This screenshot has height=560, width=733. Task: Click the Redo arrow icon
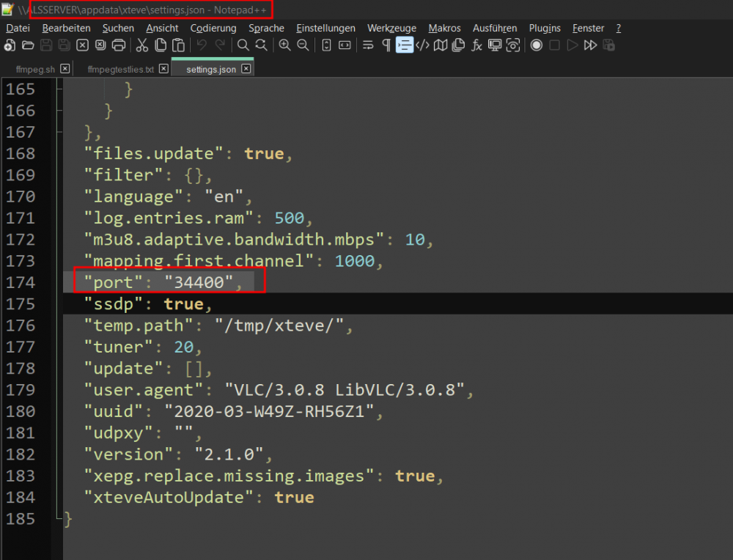click(220, 45)
